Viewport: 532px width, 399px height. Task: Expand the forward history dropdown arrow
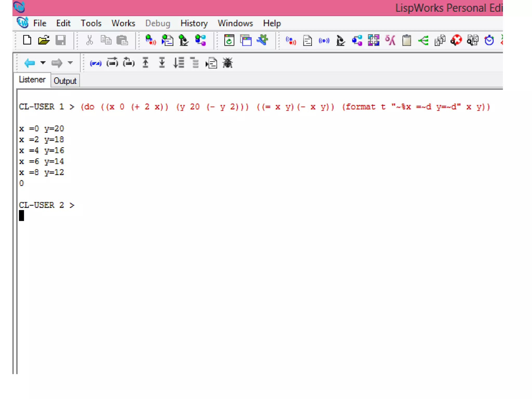[x=70, y=63]
